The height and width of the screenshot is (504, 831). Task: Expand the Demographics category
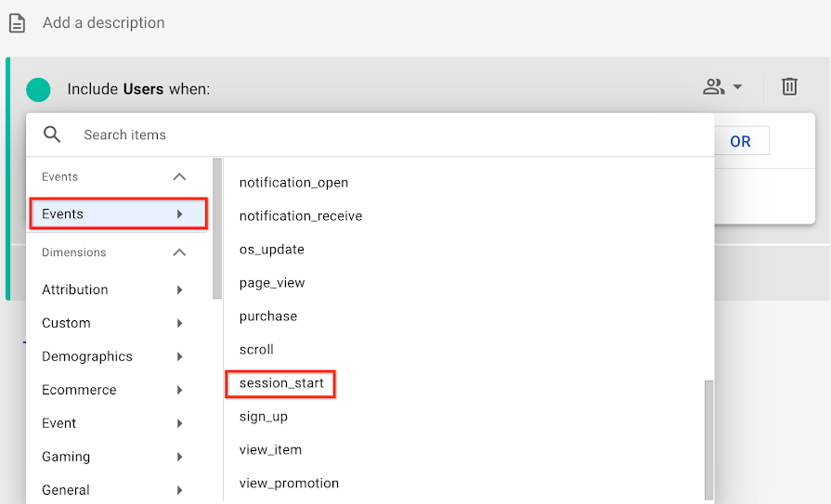click(112, 356)
